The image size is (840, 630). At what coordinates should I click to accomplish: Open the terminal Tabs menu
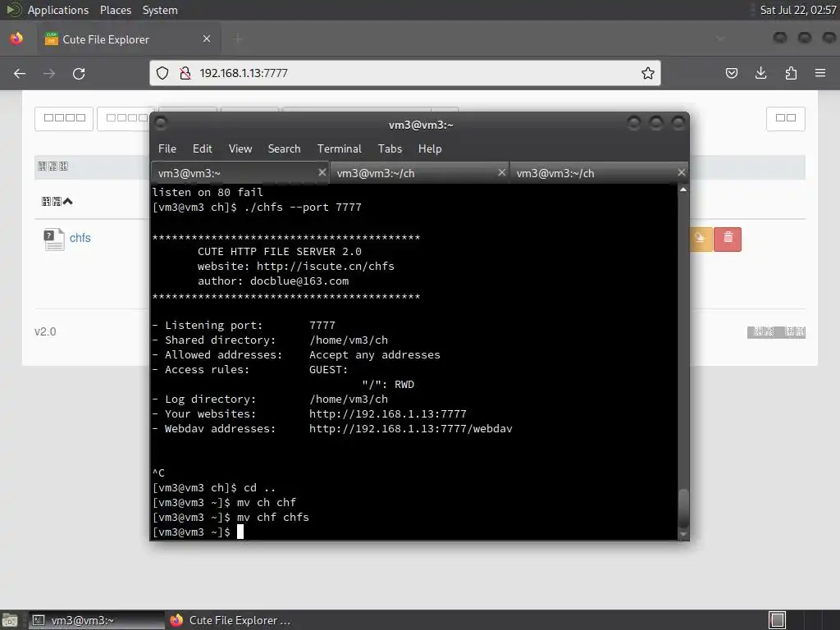pyautogui.click(x=390, y=149)
